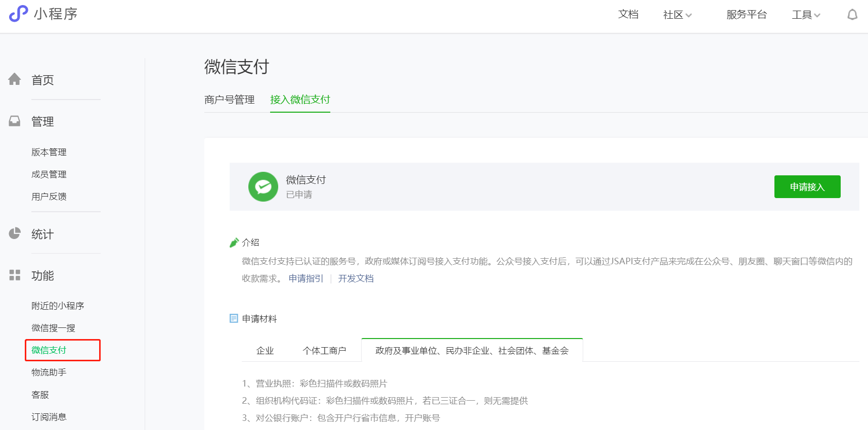Click the green 申请接入 button
Image resolution: width=868 pixels, height=430 pixels.
click(807, 187)
